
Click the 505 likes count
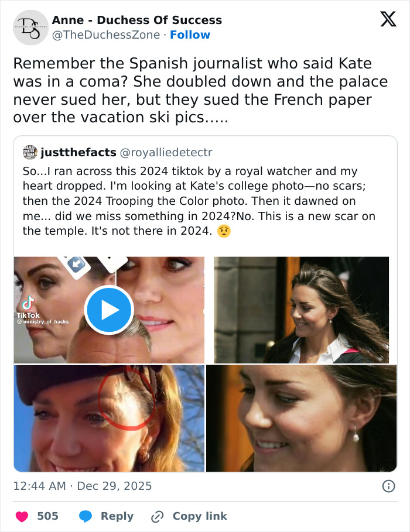[47, 516]
